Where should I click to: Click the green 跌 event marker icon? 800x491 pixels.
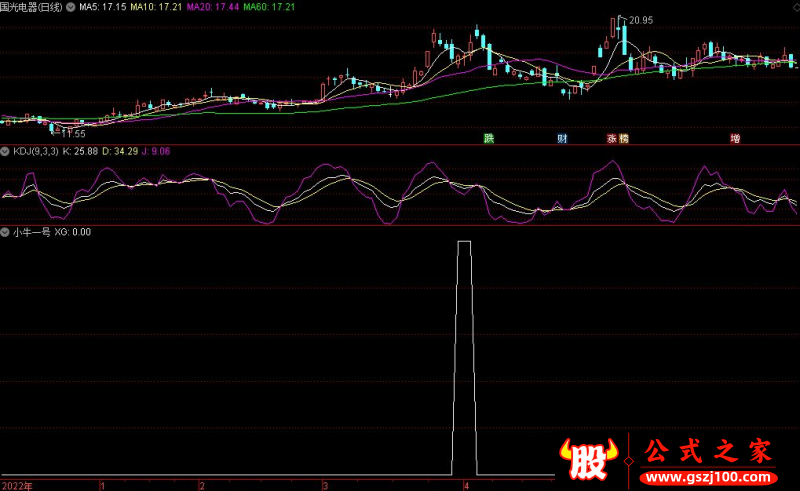(489, 138)
